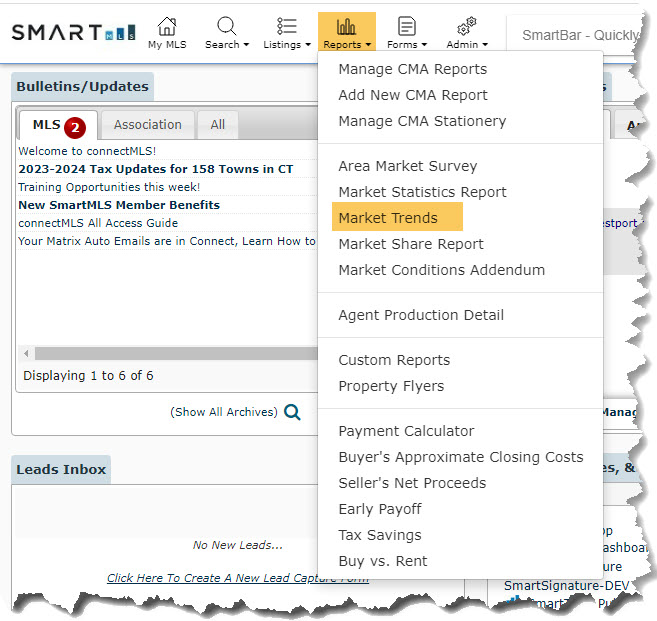
Task: Click the Admin gears icon
Action: click(467, 26)
